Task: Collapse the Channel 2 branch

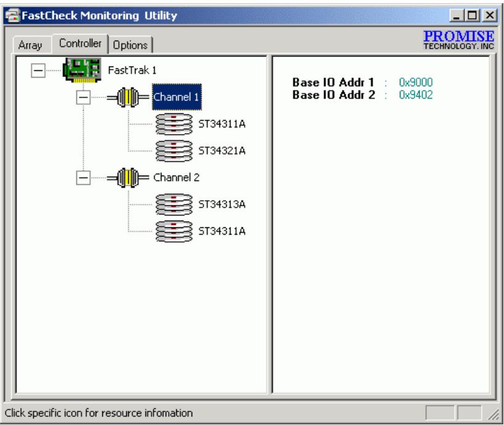Action: pos(83,177)
